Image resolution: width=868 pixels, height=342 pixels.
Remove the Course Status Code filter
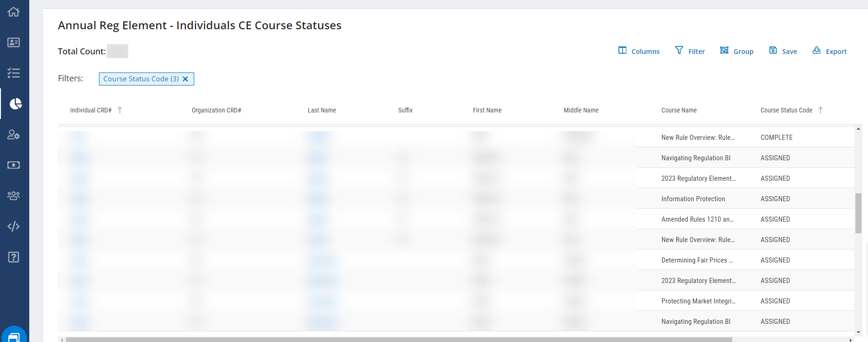click(x=185, y=79)
